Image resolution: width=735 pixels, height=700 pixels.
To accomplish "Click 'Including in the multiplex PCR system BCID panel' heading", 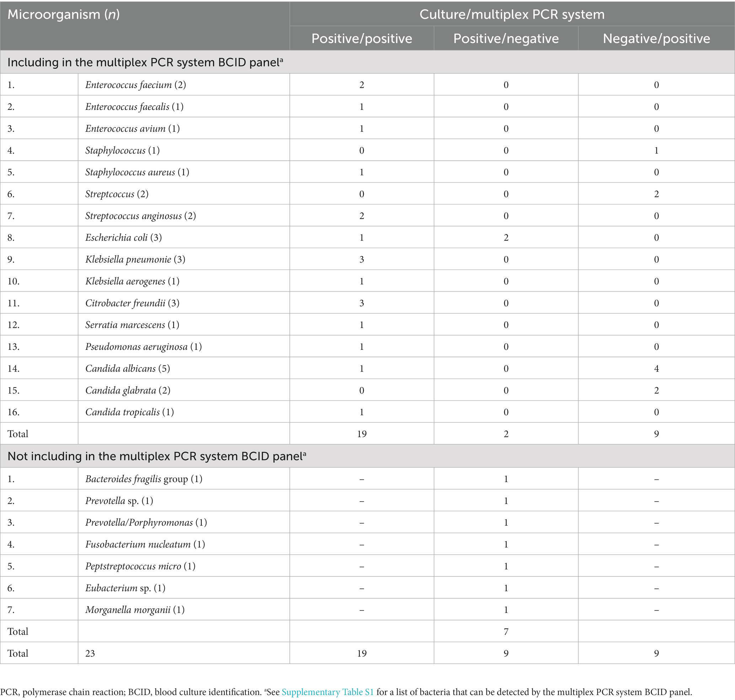I will click(x=145, y=62).
